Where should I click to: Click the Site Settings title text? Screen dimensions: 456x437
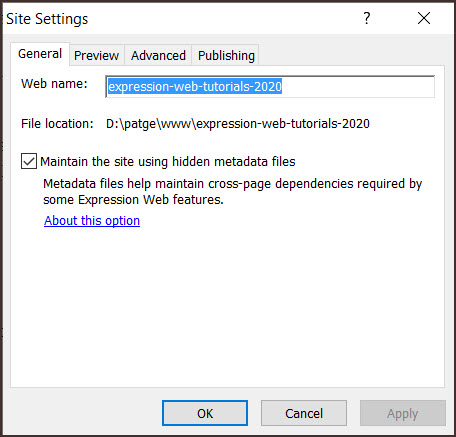point(47,19)
